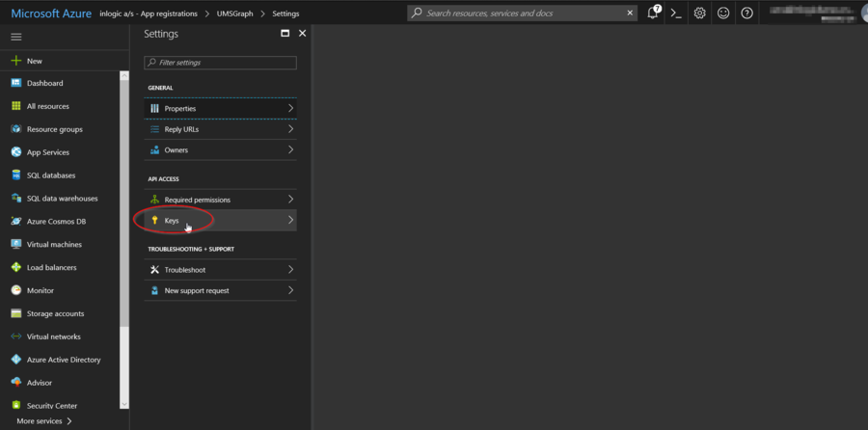Open the help question mark icon
The width and height of the screenshot is (868, 430).
point(746,13)
